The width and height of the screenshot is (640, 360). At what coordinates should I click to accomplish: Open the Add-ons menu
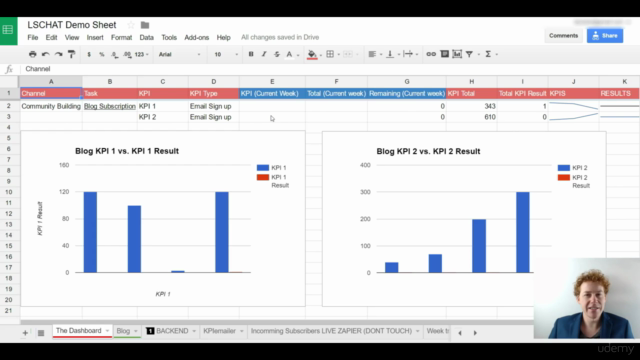click(197, 38)
